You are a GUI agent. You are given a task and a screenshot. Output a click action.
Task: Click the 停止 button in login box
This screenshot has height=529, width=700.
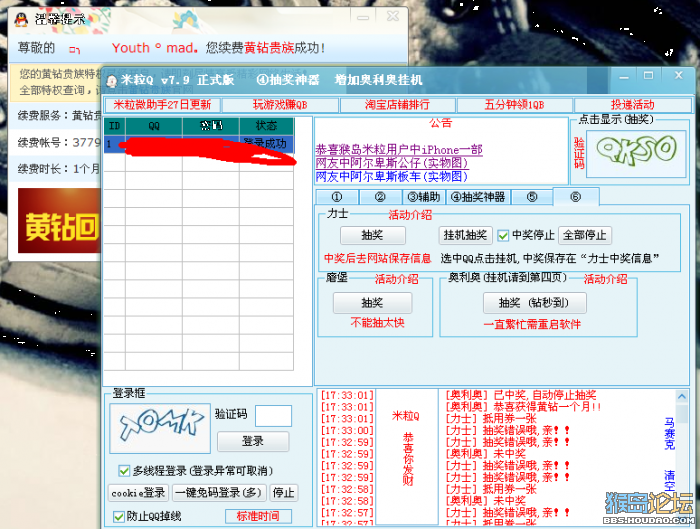283,493
